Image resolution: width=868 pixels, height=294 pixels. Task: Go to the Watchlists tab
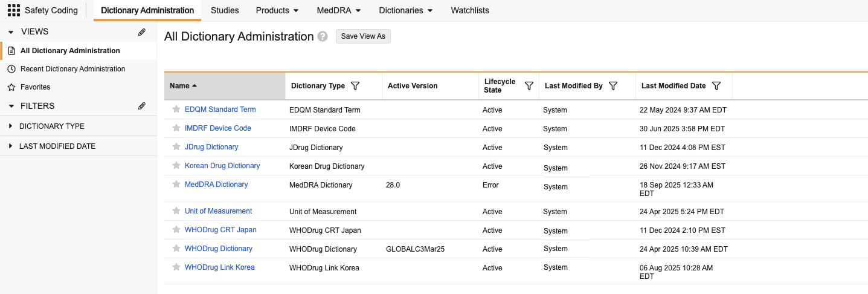pos(470,10)
